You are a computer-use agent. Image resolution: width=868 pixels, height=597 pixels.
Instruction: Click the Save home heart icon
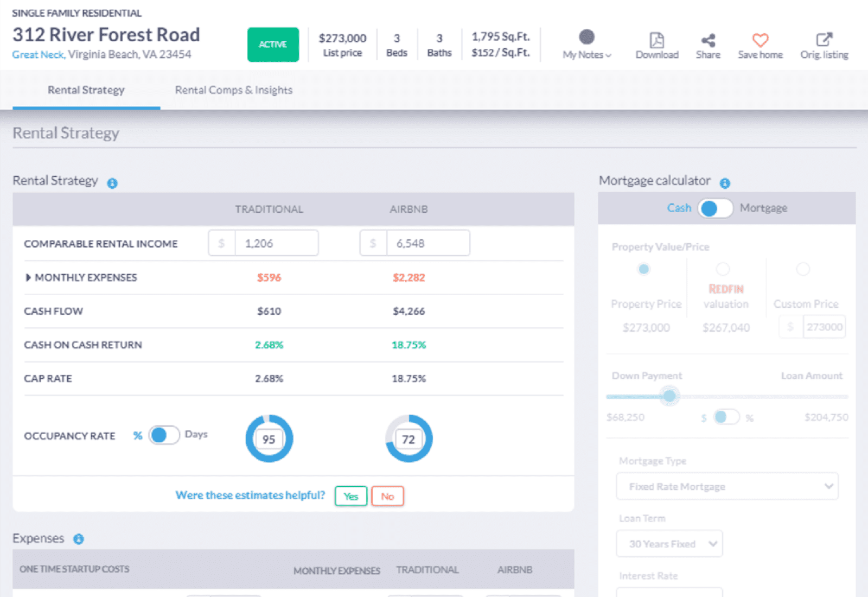(x=760, y=40)
